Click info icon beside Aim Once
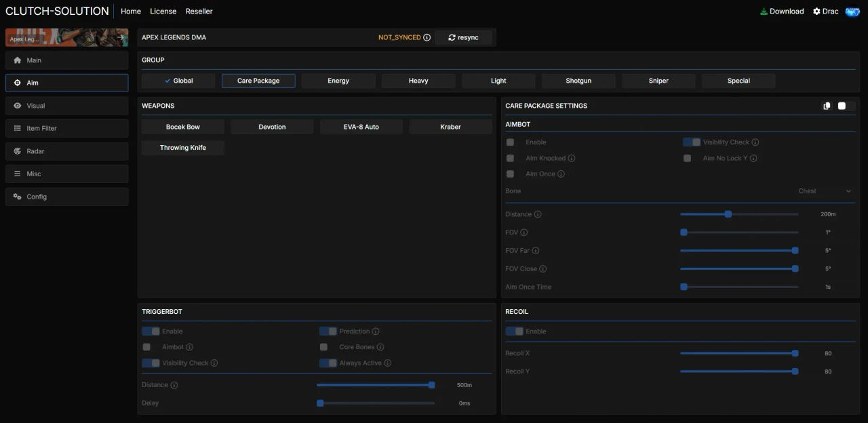The height and width of the screenshot is (423, 868). click(561, 174)
